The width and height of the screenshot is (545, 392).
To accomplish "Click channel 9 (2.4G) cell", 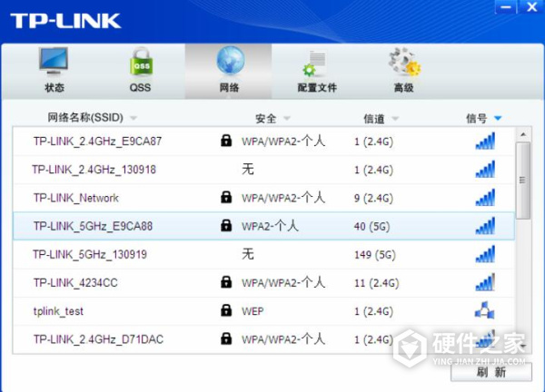I will coord(373,198).
